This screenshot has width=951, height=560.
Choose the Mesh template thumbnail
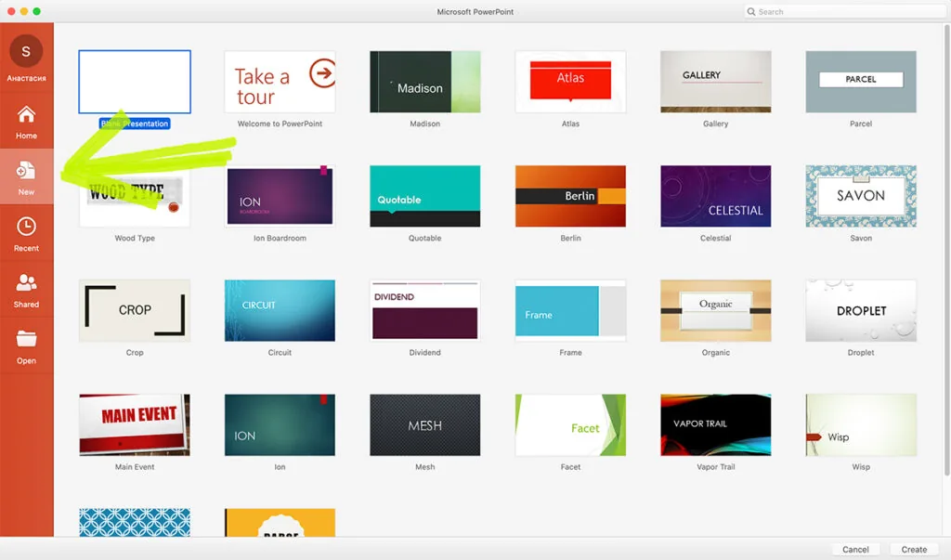point(425,424)
